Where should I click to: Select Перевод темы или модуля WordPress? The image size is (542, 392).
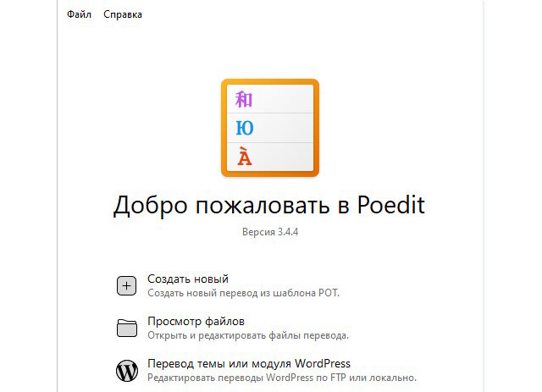[248, 363]
